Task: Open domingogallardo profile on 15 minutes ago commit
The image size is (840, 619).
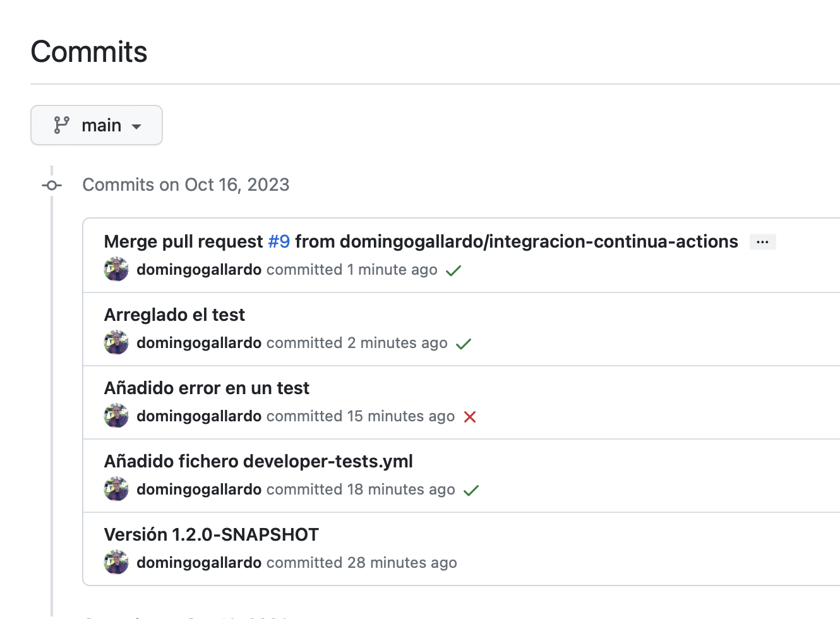Action: 199,416
